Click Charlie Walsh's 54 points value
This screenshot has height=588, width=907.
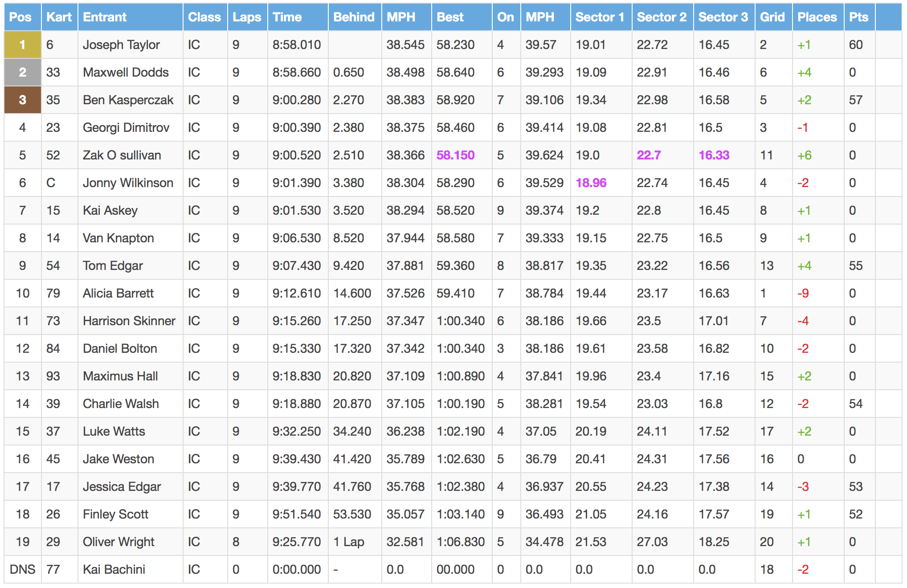(x=856, y=404)
